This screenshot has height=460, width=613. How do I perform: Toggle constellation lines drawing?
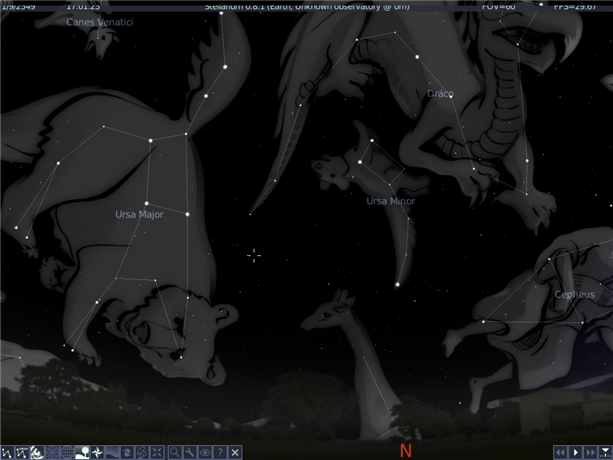coord(7,453)
